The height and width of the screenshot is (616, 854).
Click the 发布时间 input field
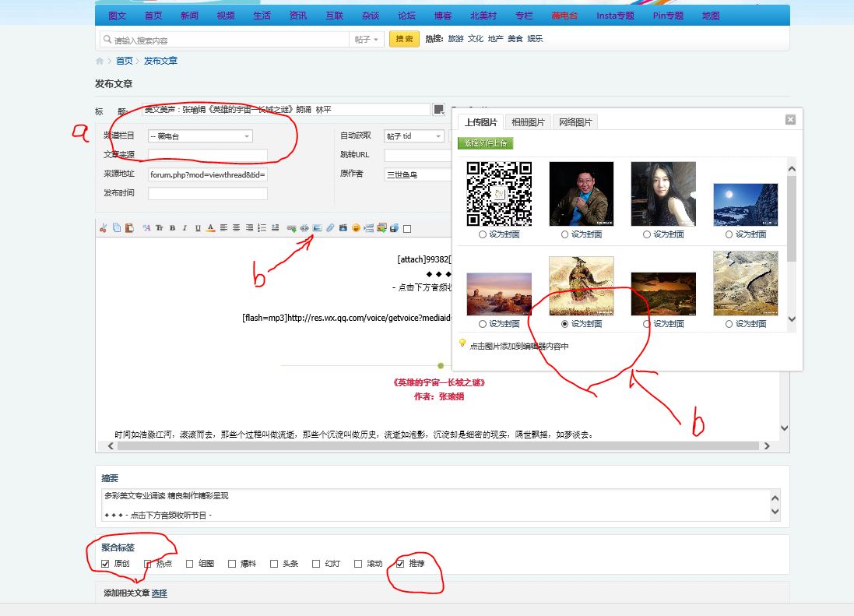point(208,194)
